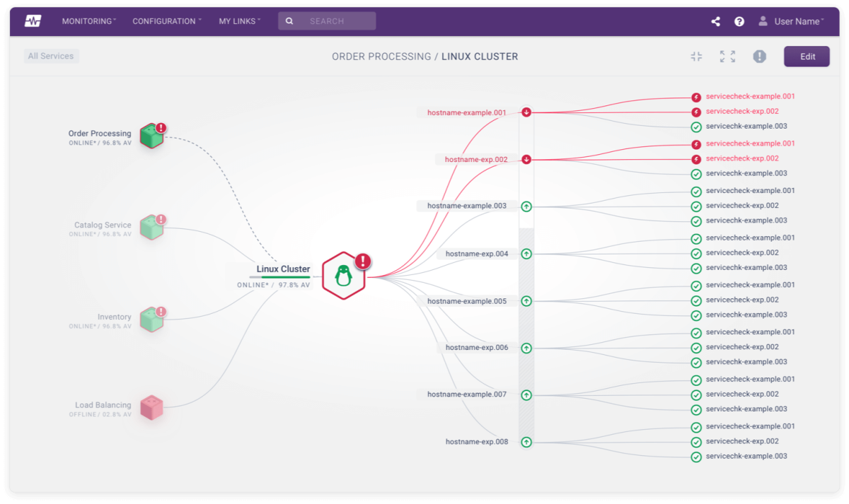Image resolution: width=849 pixels, height=504 pixels.
Task: Select the offline Load Balancing red cube icon
Action: point(151,407)
